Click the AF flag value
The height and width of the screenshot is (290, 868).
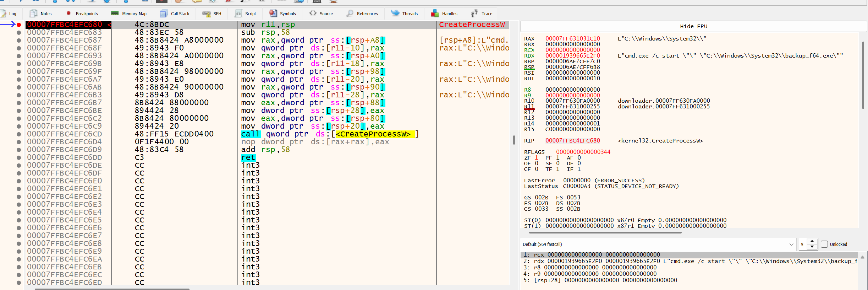[x=579, y=158]
